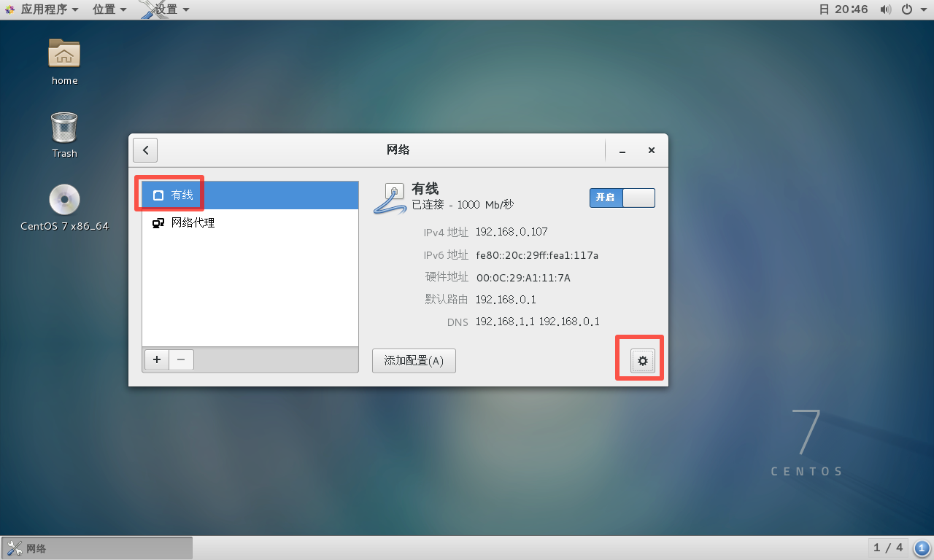Image resolution: width=934 pixels, height=560 pixels.
Task: Click the 网络 taskbar window button
Action: coord(97,548)
